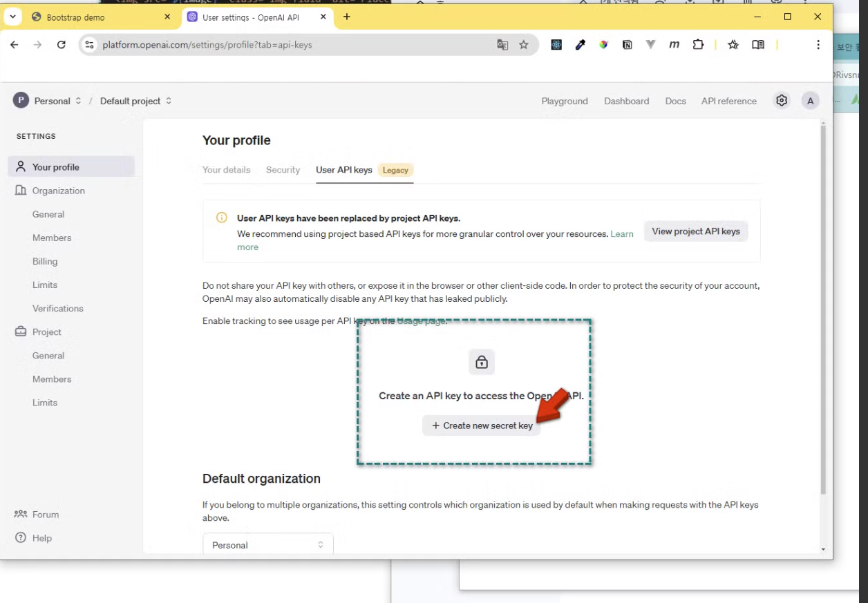The width and height of the screenshot is (868, 603).
Task: Open the Extensions puzzle piece menu
Action: pos(698,45)
